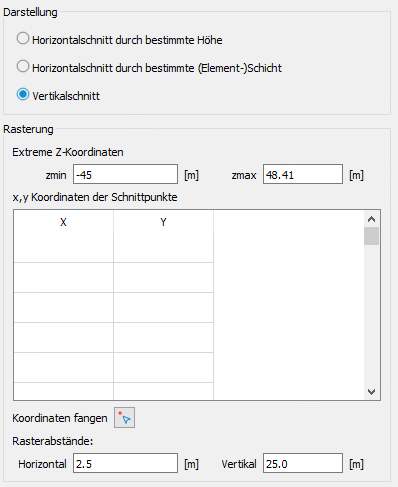398x487 pixels.
Task: Click the Koordinaten fangen pick-point icon
Action: (x=124, y=417)
